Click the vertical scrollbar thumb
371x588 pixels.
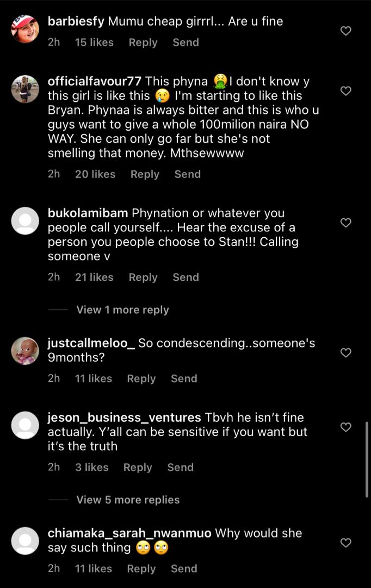[x=367, y=460]
